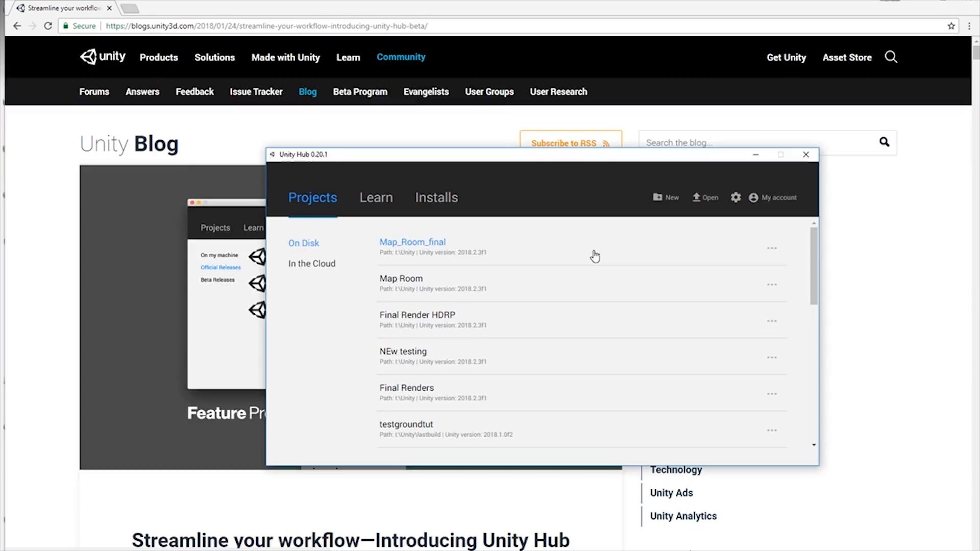Open the Blog section link
980x551 pixels.
pyautogui.click(x=307, y=92)
